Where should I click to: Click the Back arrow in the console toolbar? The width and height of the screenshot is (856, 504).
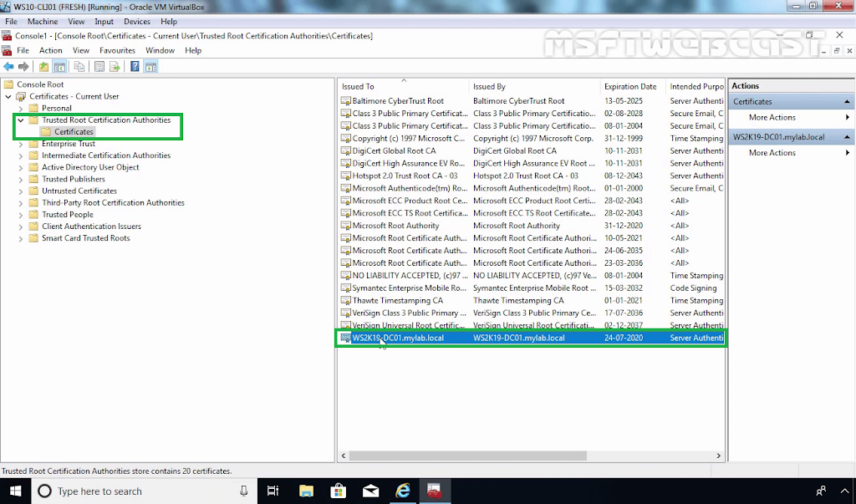click(8, 67)
